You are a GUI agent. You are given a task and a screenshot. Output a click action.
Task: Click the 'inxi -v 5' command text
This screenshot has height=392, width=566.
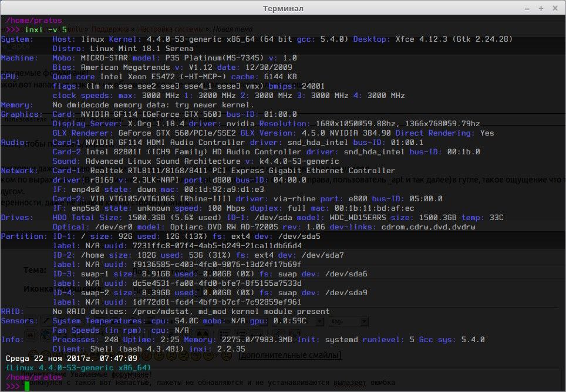pyautogui.click(x=46, y=29)
